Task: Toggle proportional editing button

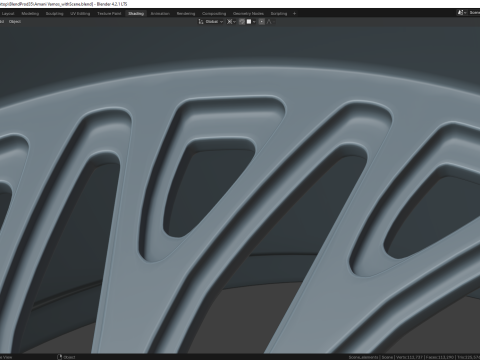Action: (x=262, y=22)
